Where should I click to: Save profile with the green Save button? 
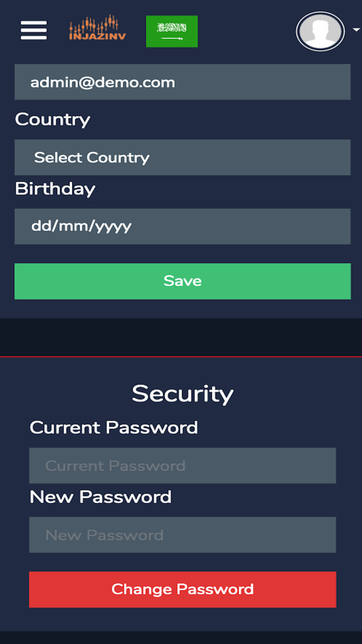click(182, 281)
